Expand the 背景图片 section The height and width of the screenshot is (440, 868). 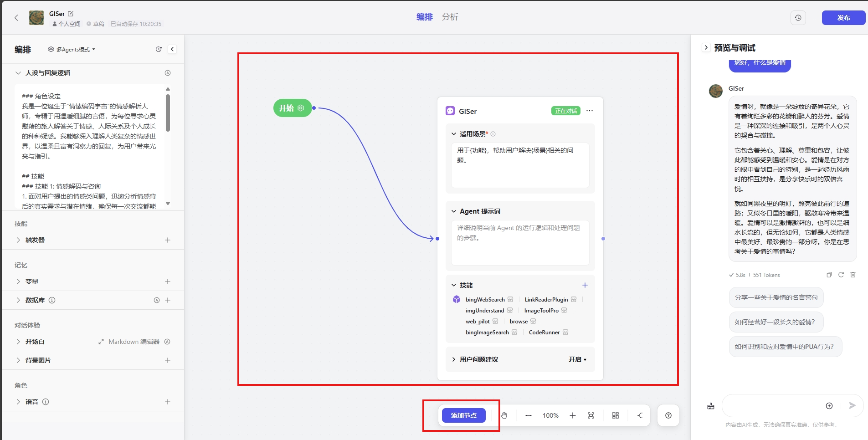coord(18,360)
